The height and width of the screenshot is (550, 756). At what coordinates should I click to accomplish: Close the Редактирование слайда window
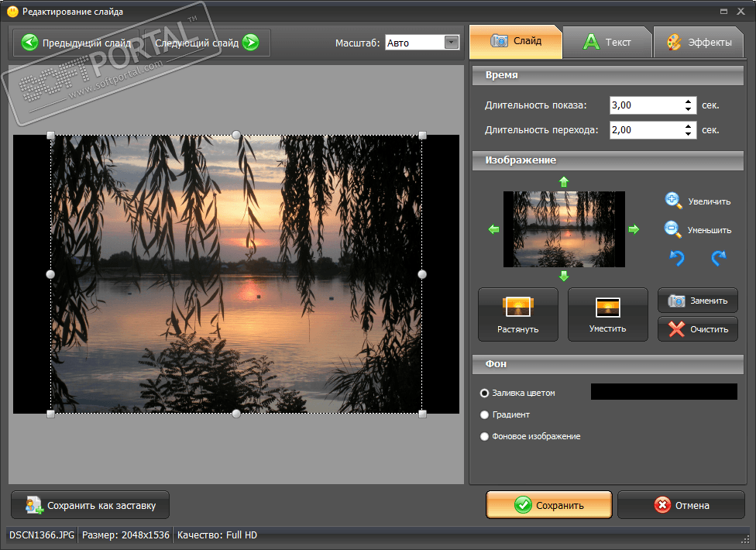click(x=741, y=11)
